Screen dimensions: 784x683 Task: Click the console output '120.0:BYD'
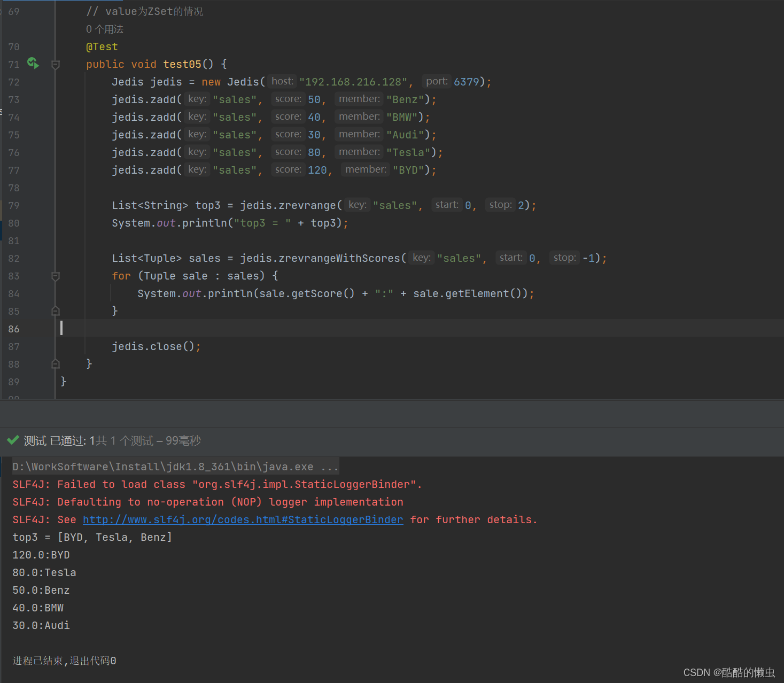point(41,555)
